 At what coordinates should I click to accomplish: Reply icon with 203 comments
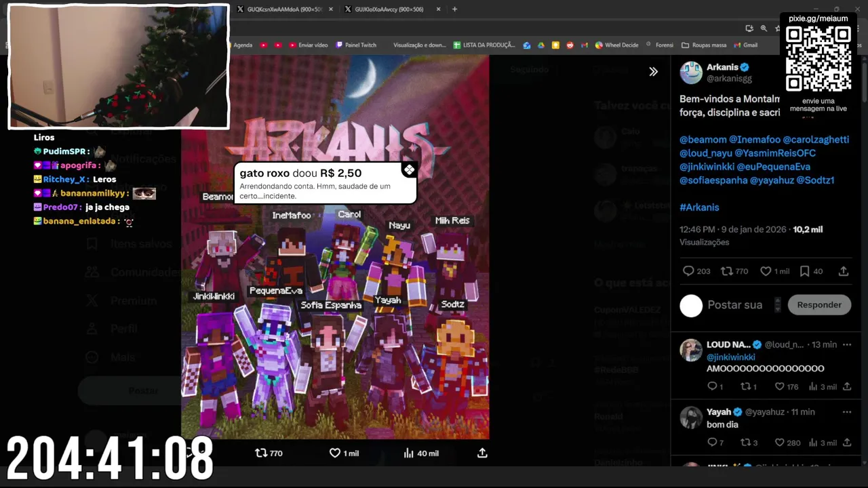click(x=688, y=271)
